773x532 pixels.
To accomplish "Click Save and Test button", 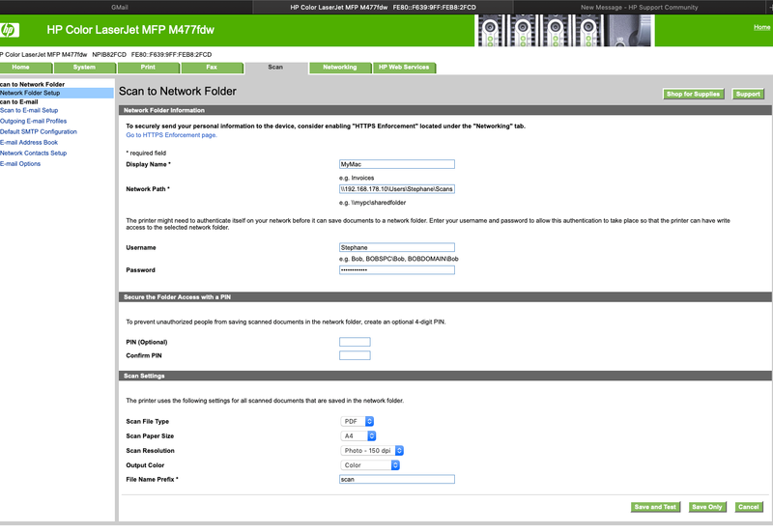I will 655,507.
